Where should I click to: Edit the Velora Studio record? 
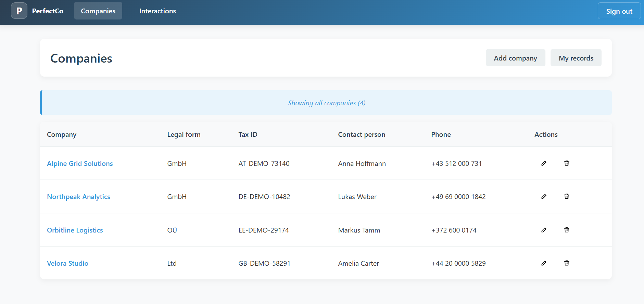(544, 263)
